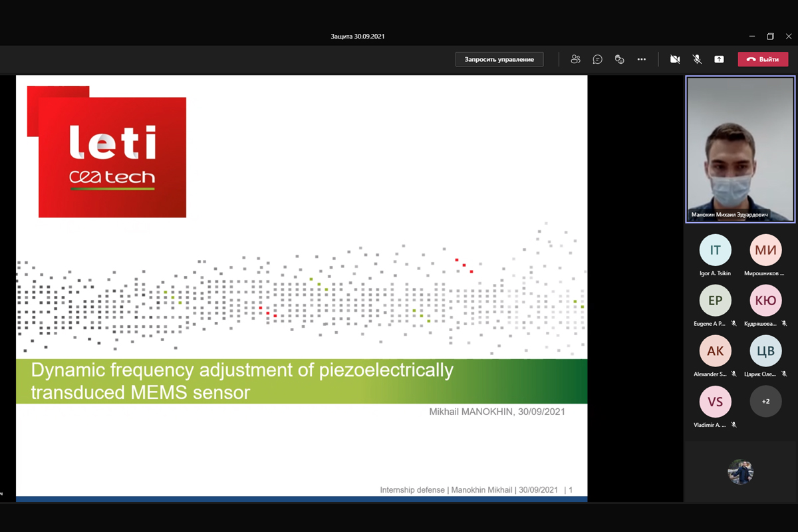Click the muted mic icon beside Eugene A P

tap(733, 324)
